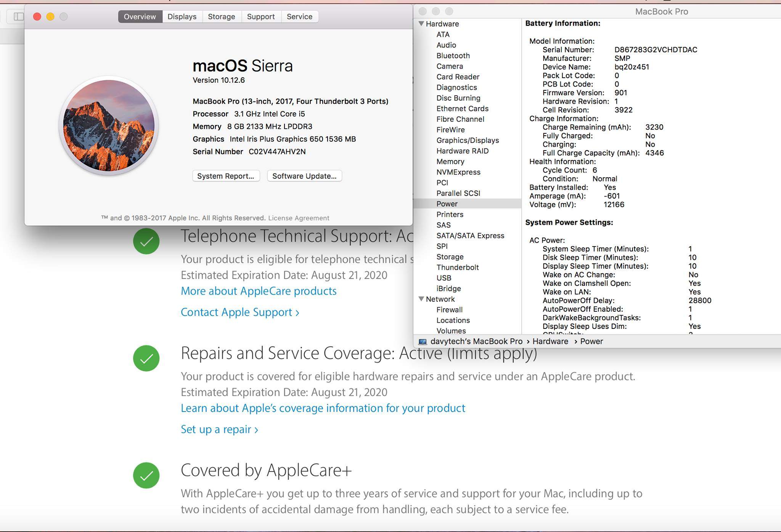Click Full Charge Capacity value 4346
Image resolution: width=781 pixels, height=532 pixels.
coord(654,153)
